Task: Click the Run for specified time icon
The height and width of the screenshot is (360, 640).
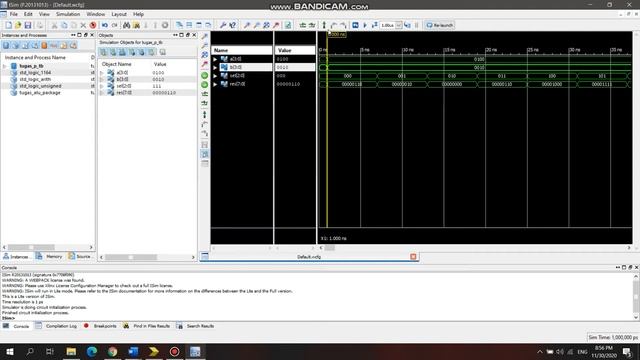Action: [374, 25]
